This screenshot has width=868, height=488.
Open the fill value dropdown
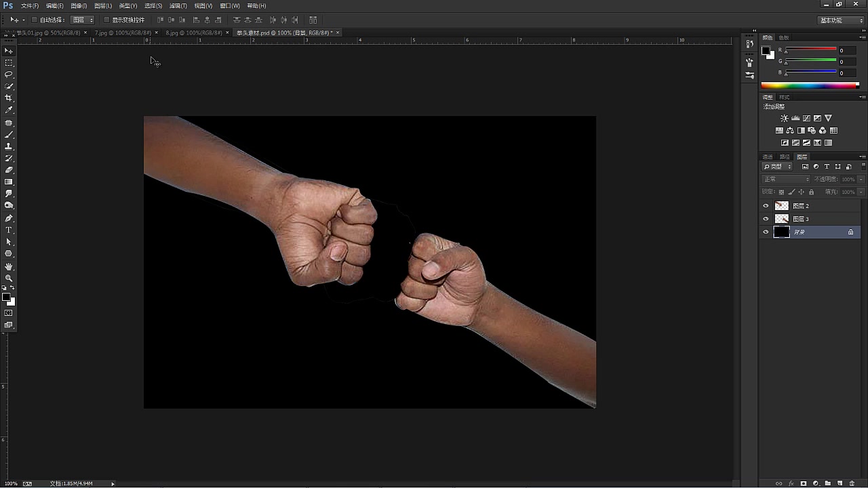(861, 192)
